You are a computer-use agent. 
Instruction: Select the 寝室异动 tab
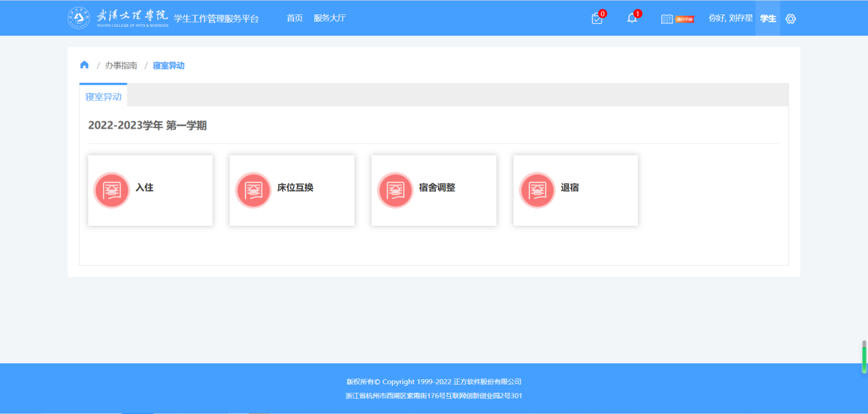click(x=103, y=96)
